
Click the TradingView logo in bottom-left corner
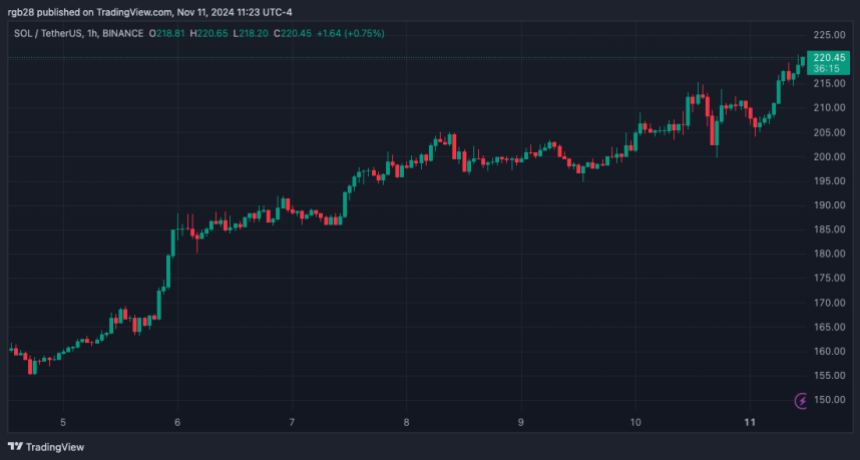pos(46,446)
